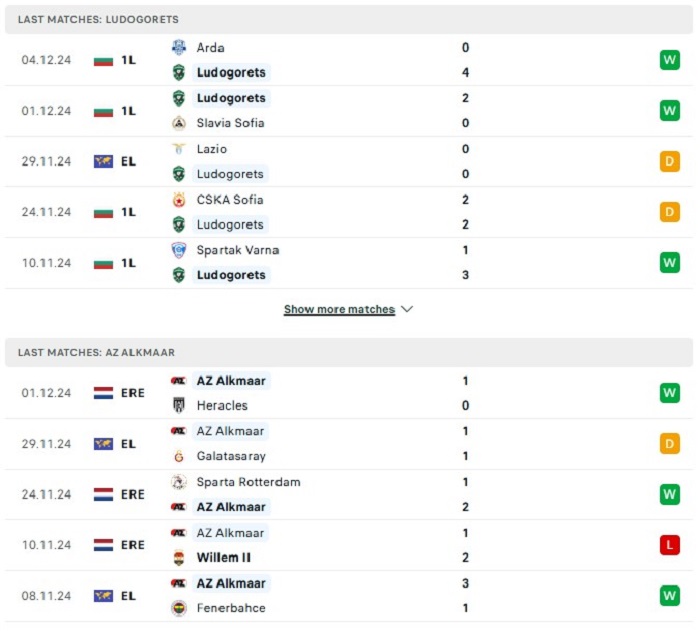Click the Heracles club logo
The width and height of the screenshot is (700, 631).
pos(179,405)
